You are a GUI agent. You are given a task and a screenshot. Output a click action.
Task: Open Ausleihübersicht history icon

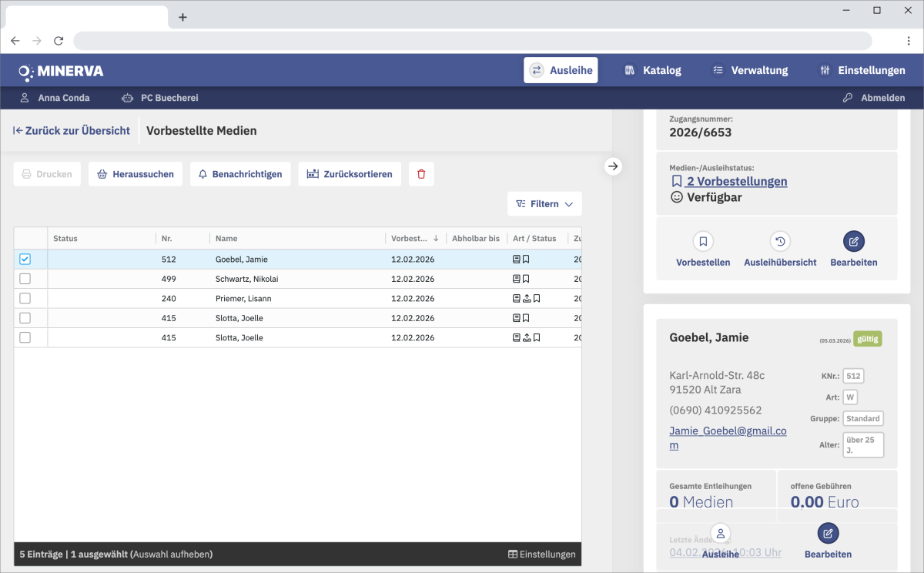click(x=780, y=242)
